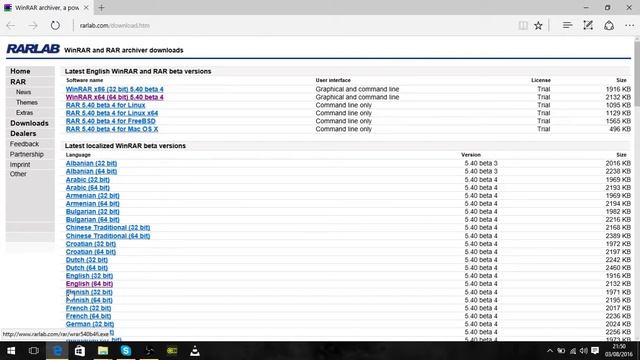The height and width of the screenshot is (360, 640).
Task: Open Arabic (32 bit) download link
Action: click(88, 180)
